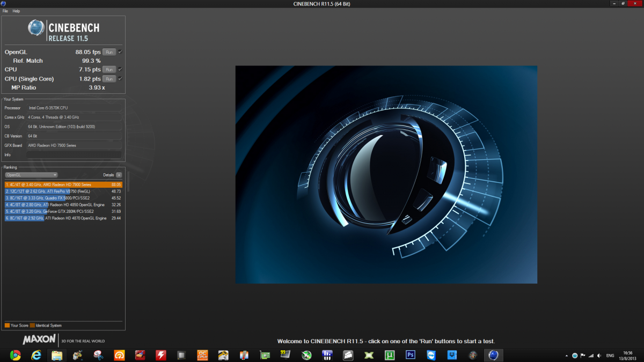The width and height of the screenshot is (644, 362).
Task: Open the File menu
Action: point(5,11)
